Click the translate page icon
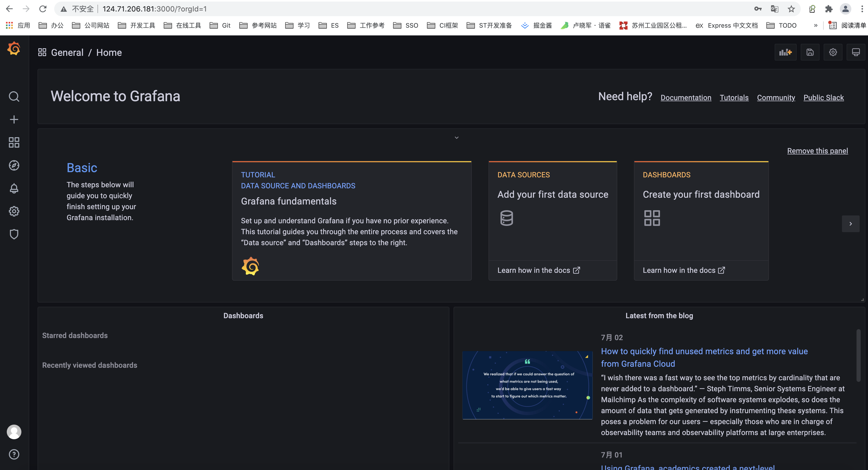868x470 pixels. click(x=774, y=9)
